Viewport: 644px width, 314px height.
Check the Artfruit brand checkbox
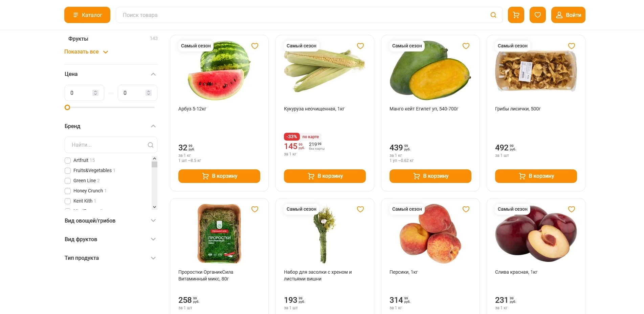click(67, 160)
